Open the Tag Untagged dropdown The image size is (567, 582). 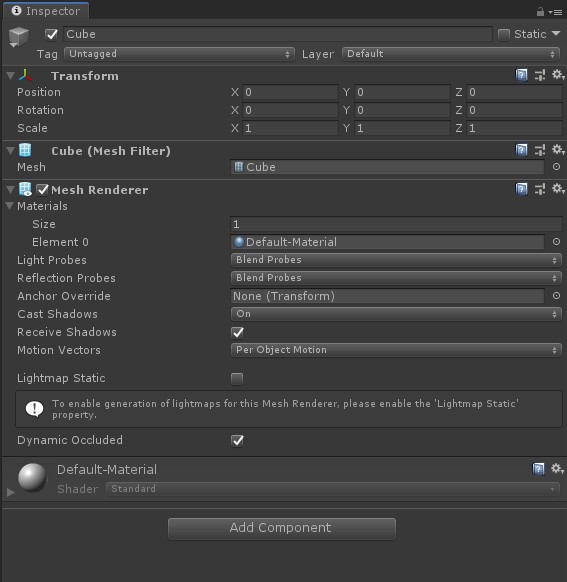point(179,54)
